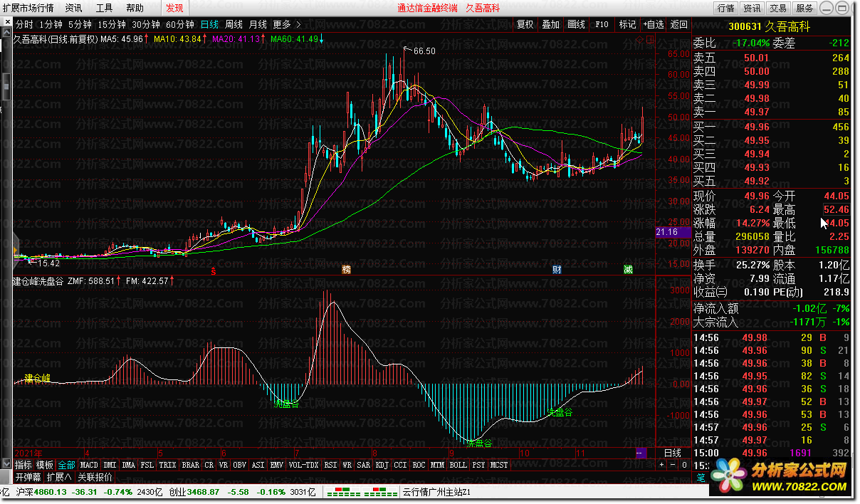Click the 资讯 button at top right
This screenshot has height=504, width=860.
point(752,8)
